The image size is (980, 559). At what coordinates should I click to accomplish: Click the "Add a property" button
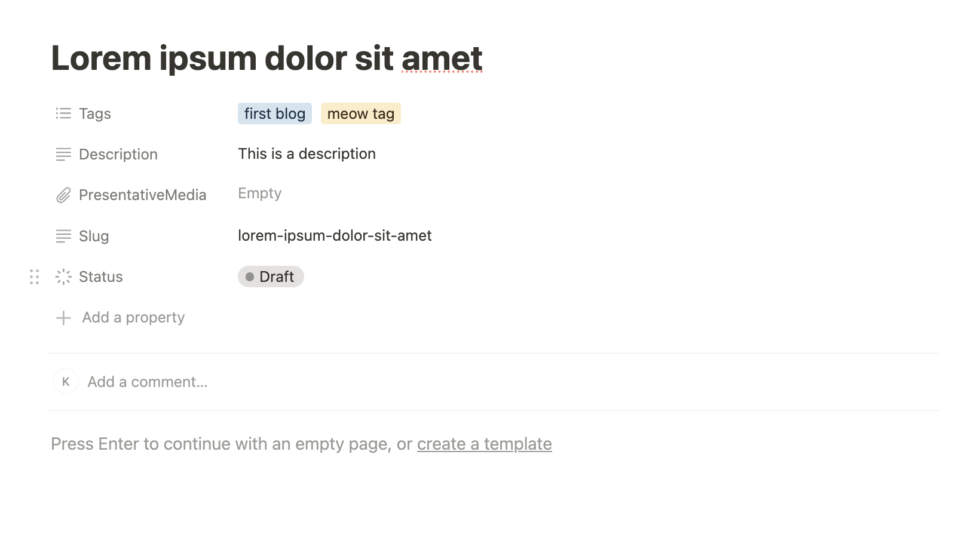(133, 318)
